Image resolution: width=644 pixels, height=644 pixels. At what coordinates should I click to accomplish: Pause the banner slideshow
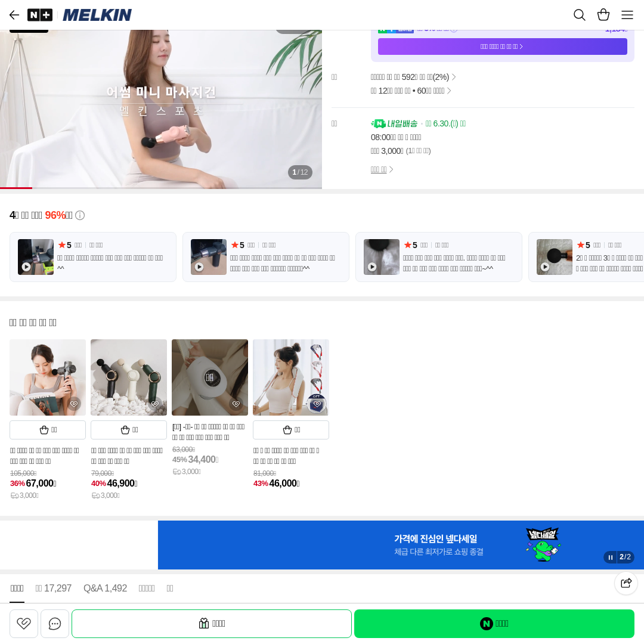[x=611, y=558]
